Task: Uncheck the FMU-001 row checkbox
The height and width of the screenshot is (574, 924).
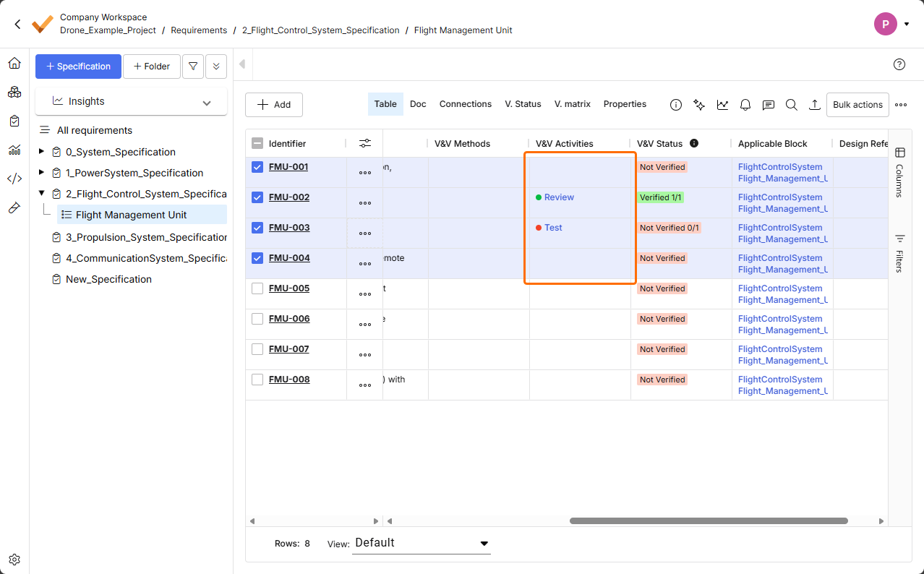Action: pyautogui.click(x=257, y=167)
